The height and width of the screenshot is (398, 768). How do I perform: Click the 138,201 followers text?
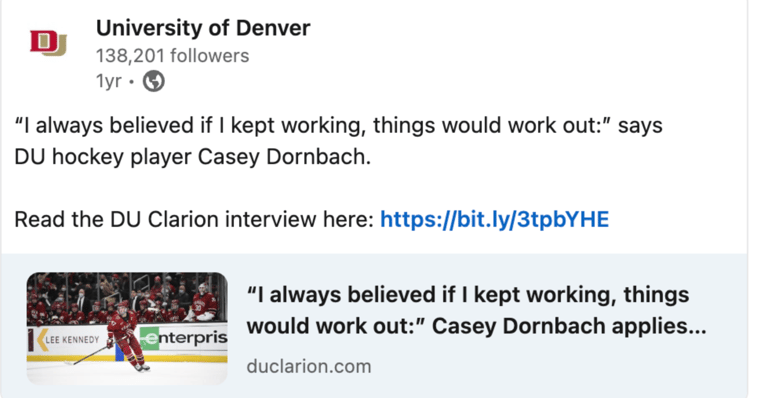[x=172, y=56]
